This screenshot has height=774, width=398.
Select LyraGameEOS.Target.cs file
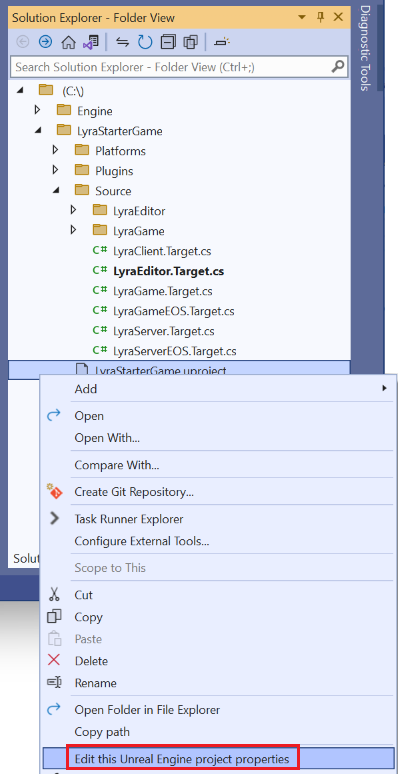(x=173, y=311)
